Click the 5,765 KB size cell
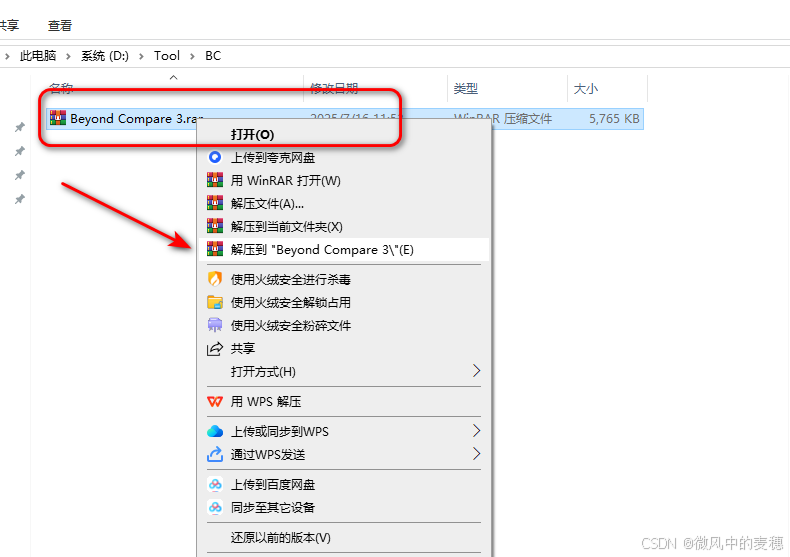This screenshot has width=790, height=557. [x=614, y=119]
